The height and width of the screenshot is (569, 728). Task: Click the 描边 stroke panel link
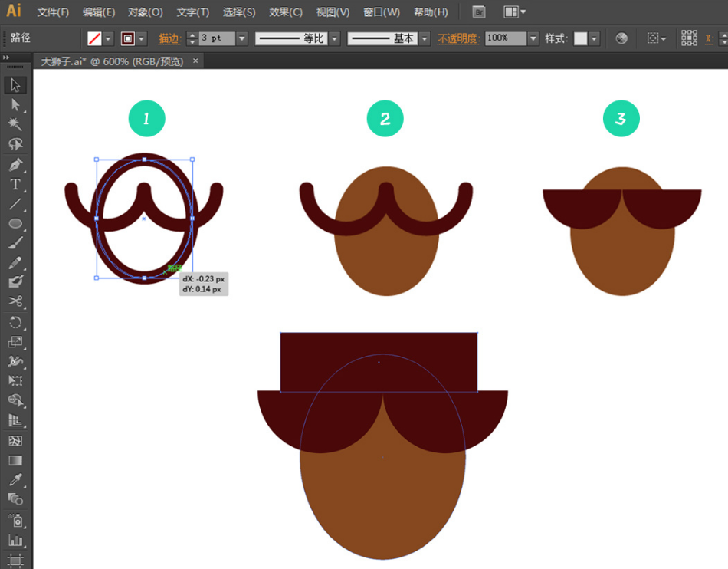170,38
